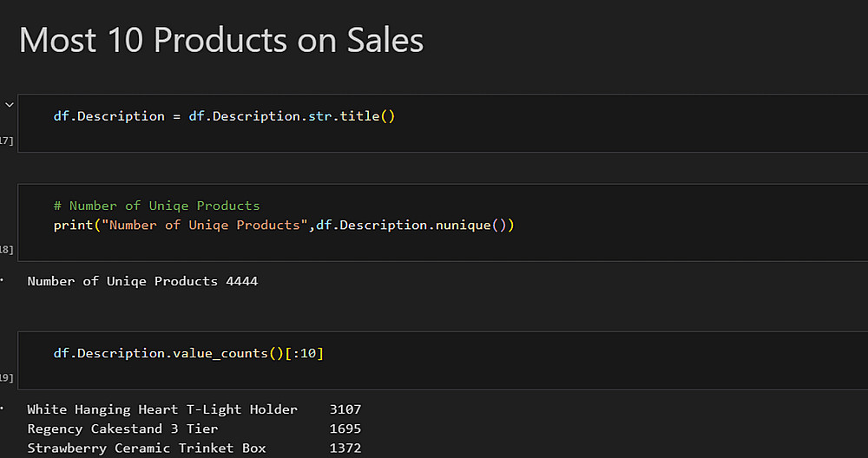Select White Hanging Heart T-Light Holder output row
868x458 pixels.
(162, 409)
